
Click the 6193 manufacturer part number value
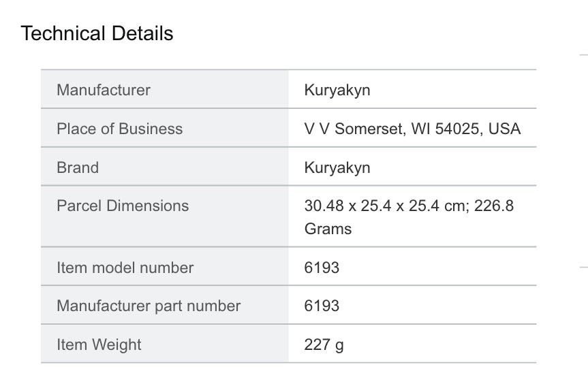click(x=322, y=306)
